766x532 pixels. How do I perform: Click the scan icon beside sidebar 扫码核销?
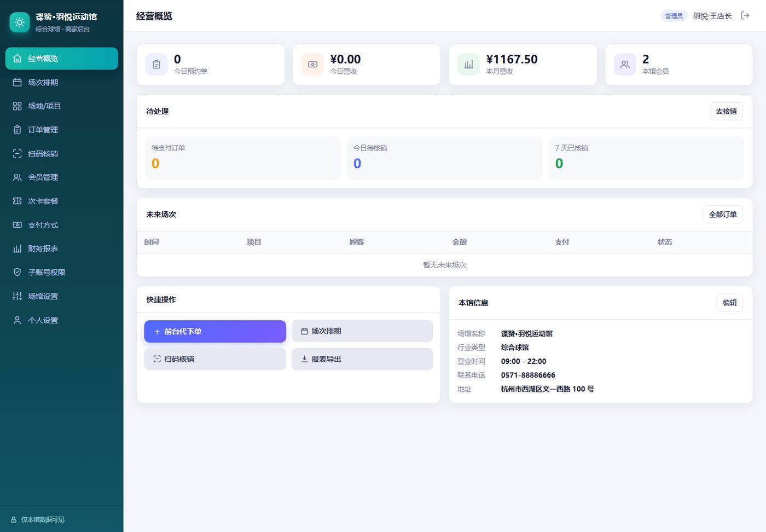[18, 154]
